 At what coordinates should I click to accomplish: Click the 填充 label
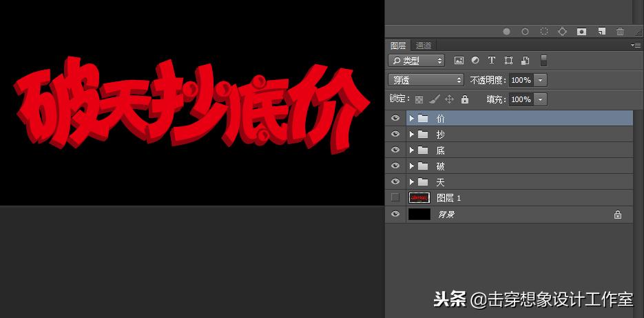(x=496, y=99)
